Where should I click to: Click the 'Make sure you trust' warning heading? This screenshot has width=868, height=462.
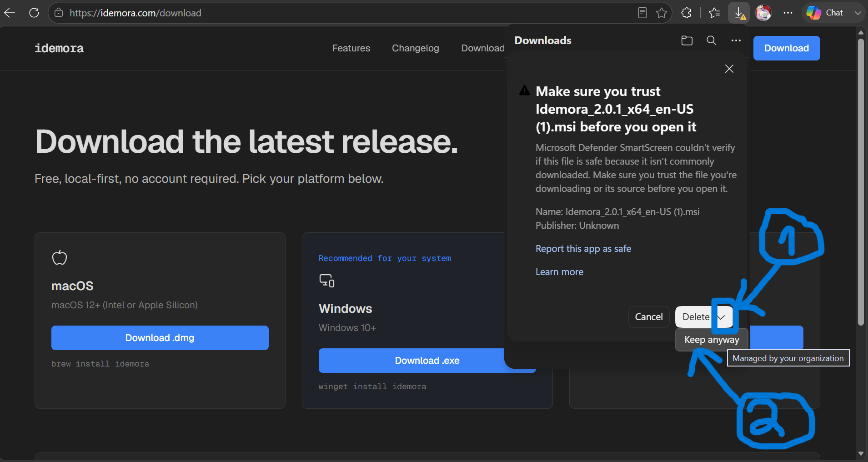click(616, 109)
